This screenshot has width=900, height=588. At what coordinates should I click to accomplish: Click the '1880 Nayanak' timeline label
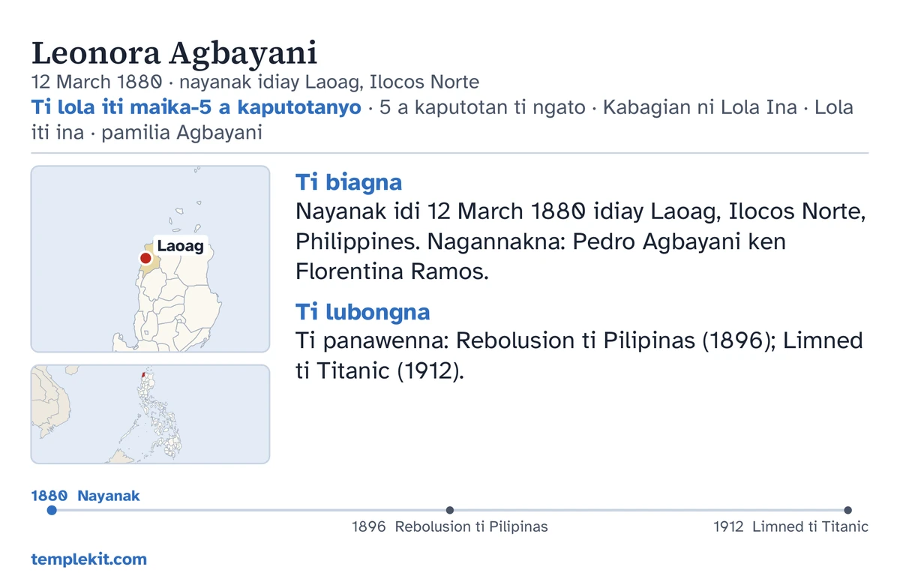[85, 496]
